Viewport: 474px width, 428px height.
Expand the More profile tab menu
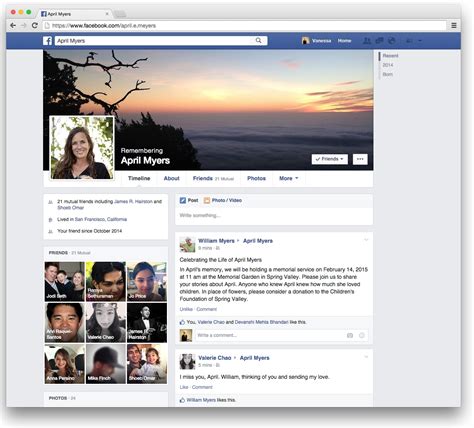(x=289, y=178)
